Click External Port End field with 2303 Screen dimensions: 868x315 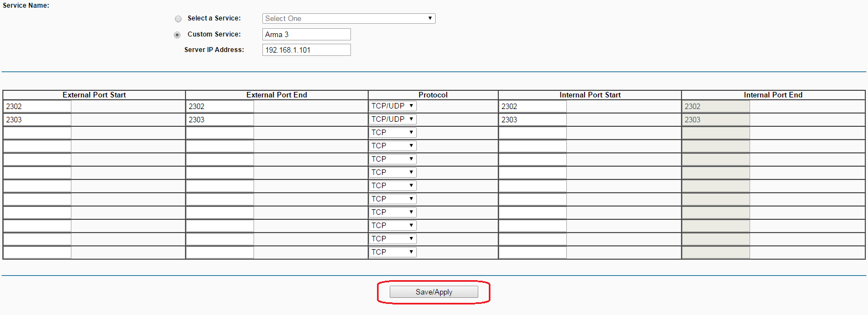click(220, 120)
